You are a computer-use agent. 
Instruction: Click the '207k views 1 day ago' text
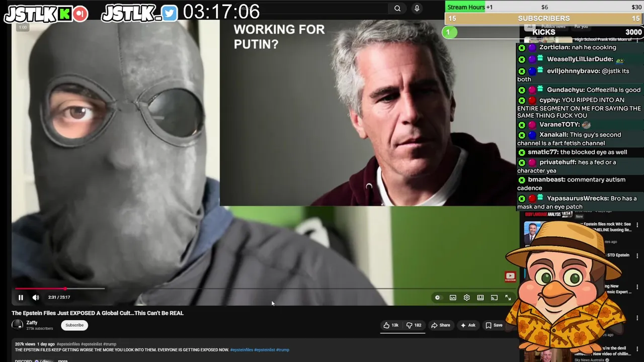coord(35,344)
